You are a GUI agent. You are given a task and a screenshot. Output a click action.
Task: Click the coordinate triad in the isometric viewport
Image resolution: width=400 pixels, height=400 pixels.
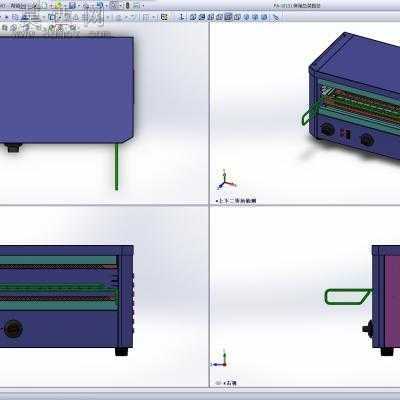pos(226,180)
